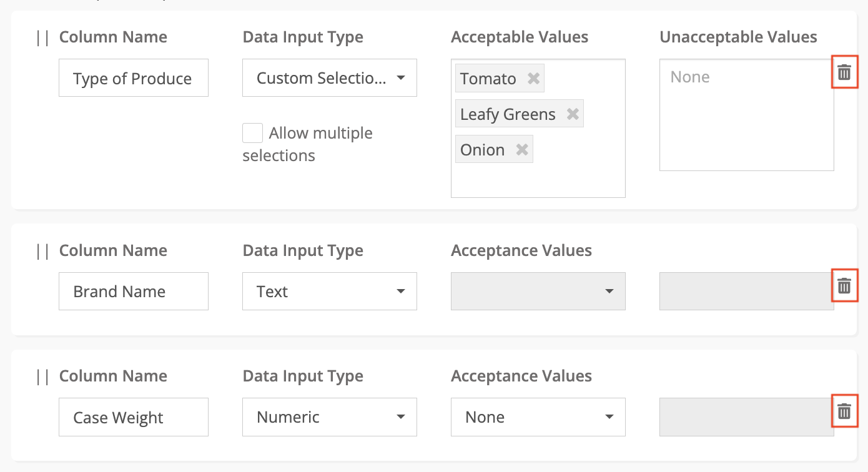The width and height of the screenshot is (868, 472).
Task: Open the Custom Selection data type dropdown
Action: click(x=329, y=78)
